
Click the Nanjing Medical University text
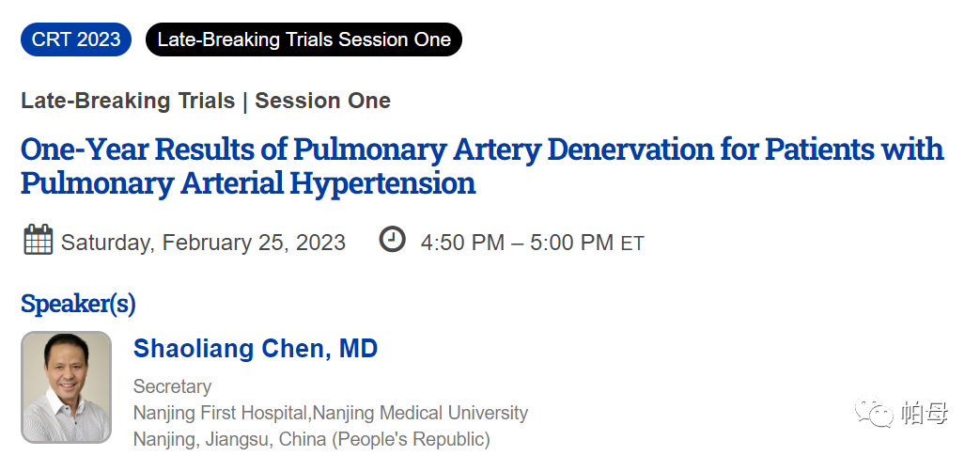click(420, 413)
